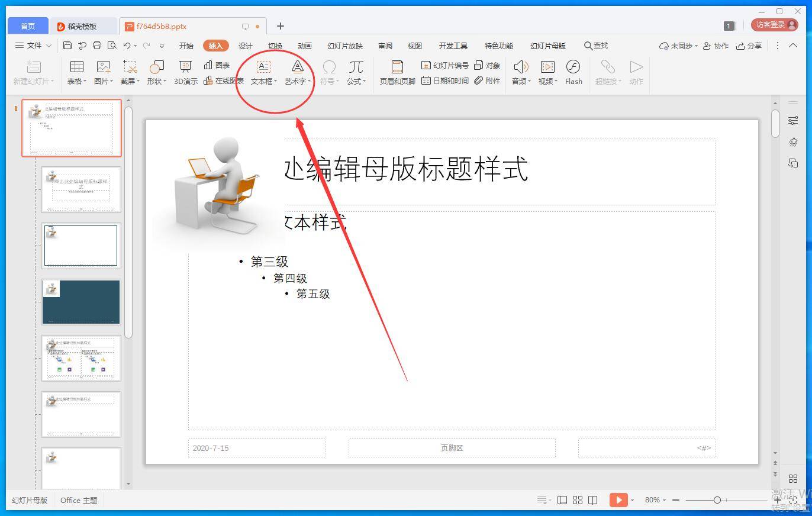Switch to the 动画 ribbon tab
The image size is (812, 516).
[x=305, y=46]
